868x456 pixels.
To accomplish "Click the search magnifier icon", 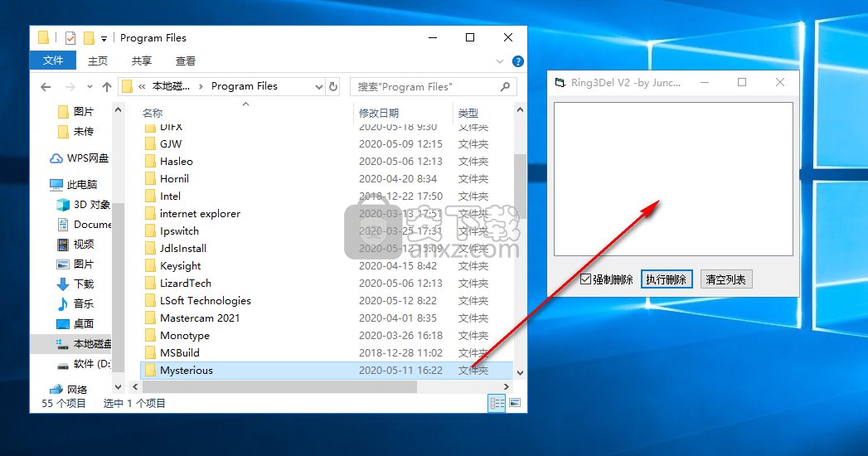I will (505, 87).
